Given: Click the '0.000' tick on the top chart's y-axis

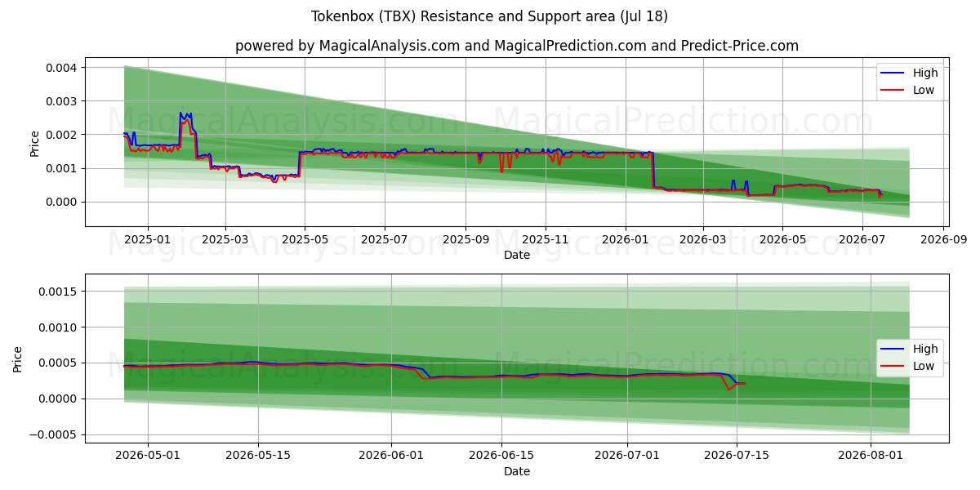Looking at the screenshot, I should point(63,202).
